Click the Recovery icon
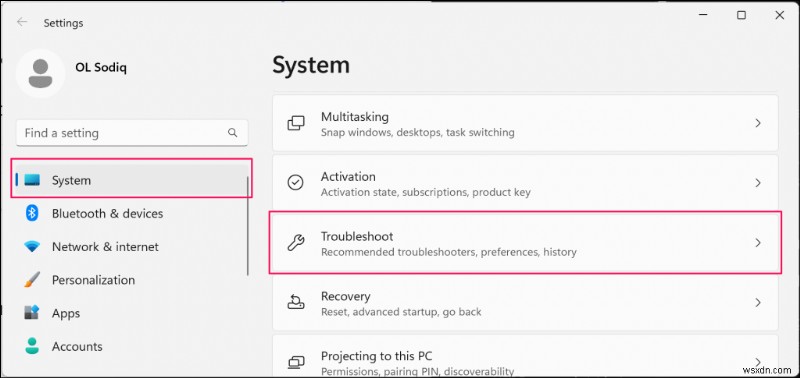The width and height of the screenshot is (800, 378). click(x=296, y=303)
